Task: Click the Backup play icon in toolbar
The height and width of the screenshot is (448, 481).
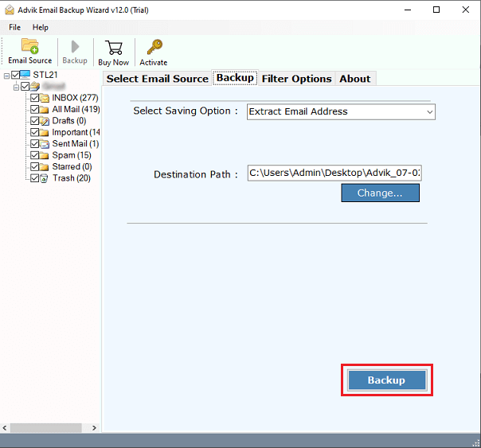Action: coord(75,47)
